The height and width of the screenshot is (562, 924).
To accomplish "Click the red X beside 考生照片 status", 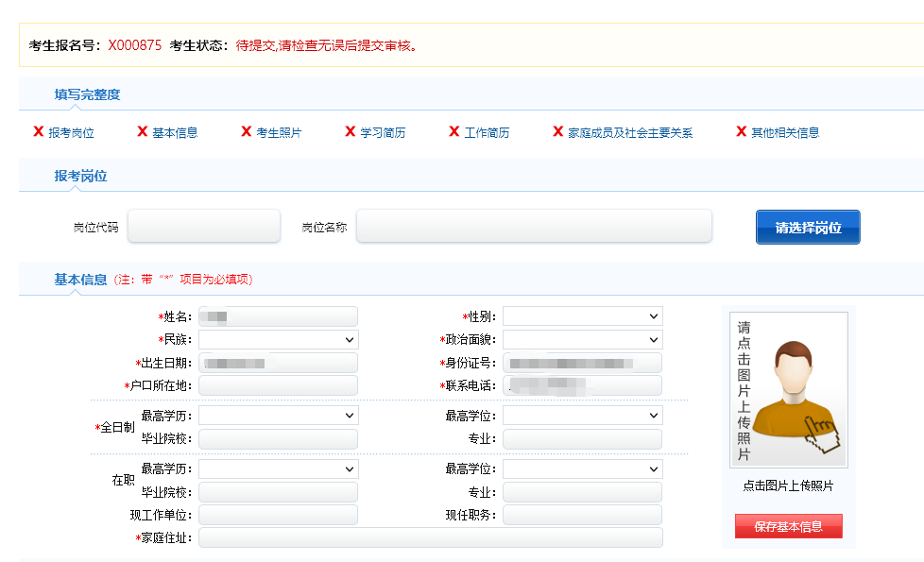I will coord(246,132).
